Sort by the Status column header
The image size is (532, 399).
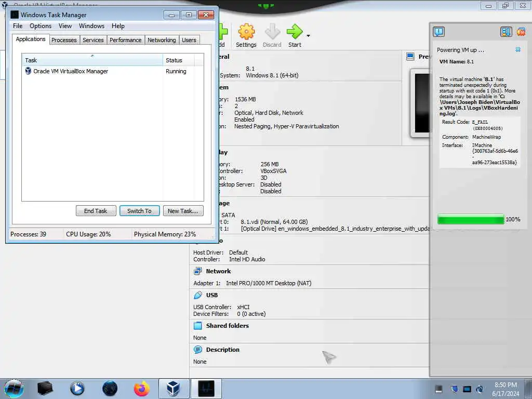(179, 60)
